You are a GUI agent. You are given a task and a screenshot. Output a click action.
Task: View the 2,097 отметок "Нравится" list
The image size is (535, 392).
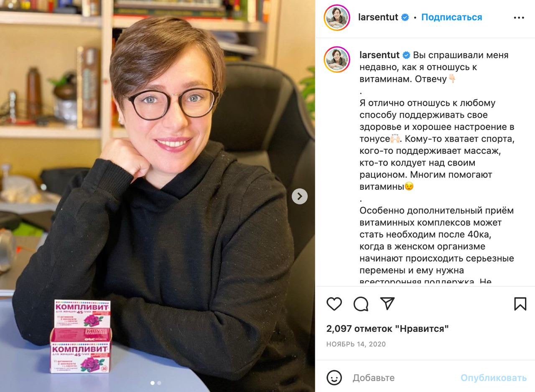(387, 329)
